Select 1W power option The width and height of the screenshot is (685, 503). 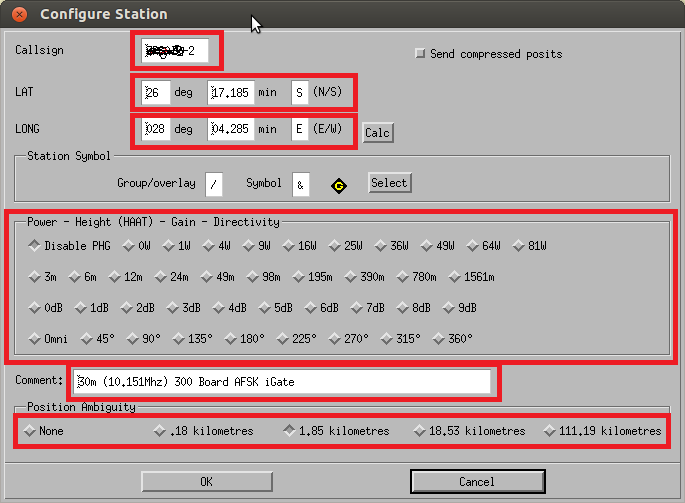tap(176, 246)
